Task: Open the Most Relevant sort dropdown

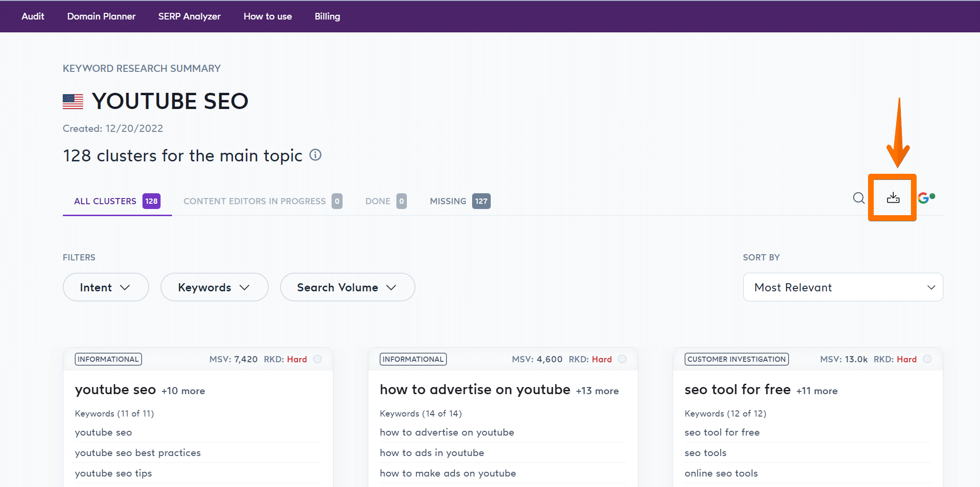Action: [843, 287]
